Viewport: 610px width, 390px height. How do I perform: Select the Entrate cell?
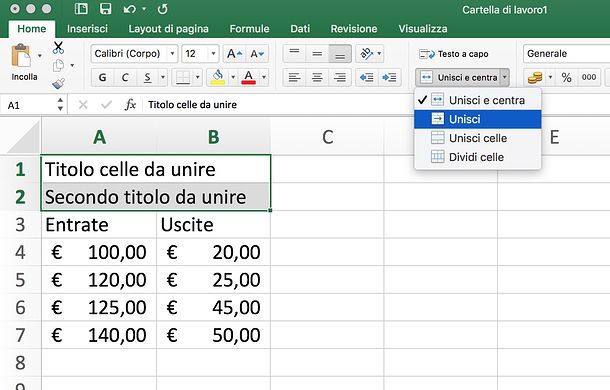pyautogui.click(x=99, y=225)
